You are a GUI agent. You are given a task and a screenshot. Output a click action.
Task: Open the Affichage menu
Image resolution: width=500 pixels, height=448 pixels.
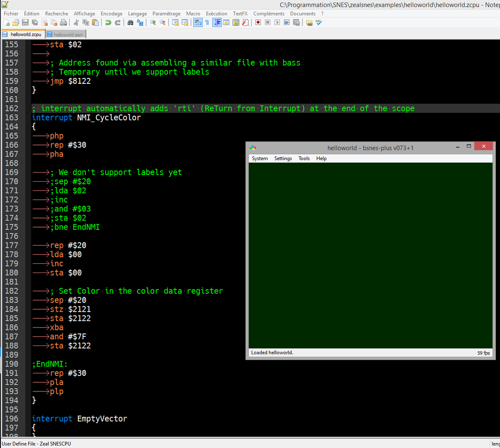[x=85, y=13]
